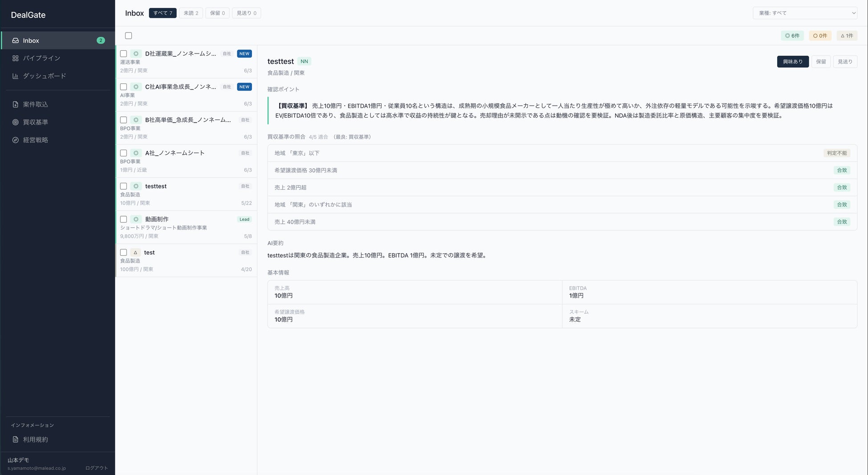868x475 pixels.
Task: Open 利用規約 in the sidebar
Action: click(x=58, y=439)
